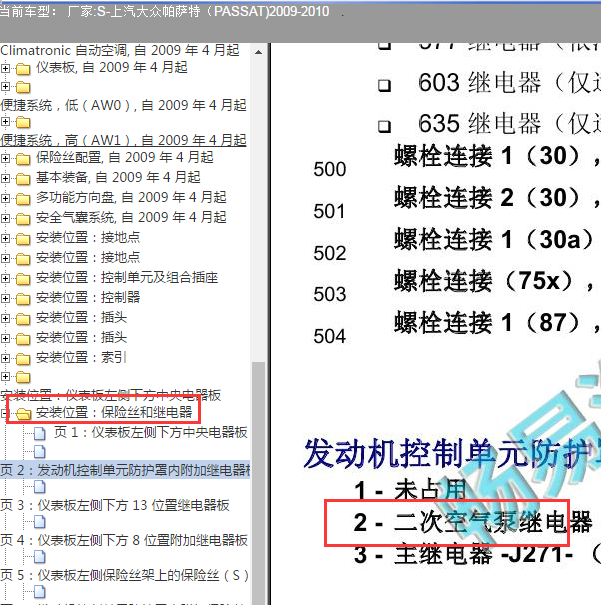Click the tree panel scrollbar thumb
Image resolution: width=601 pixels, height=605 pixels.
tap(258, 482)
